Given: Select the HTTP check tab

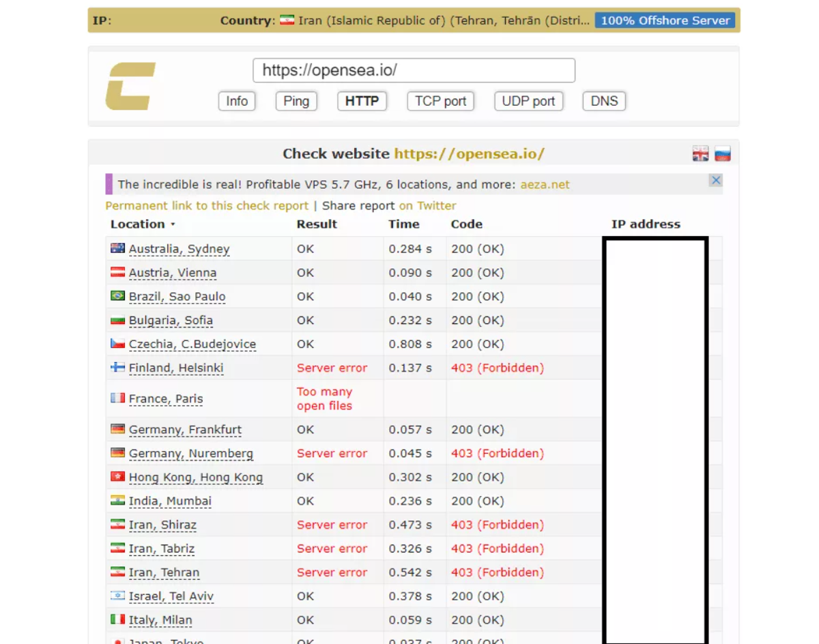Looking at the screenshot, I should pyautogui.click(x=362, y=101).
